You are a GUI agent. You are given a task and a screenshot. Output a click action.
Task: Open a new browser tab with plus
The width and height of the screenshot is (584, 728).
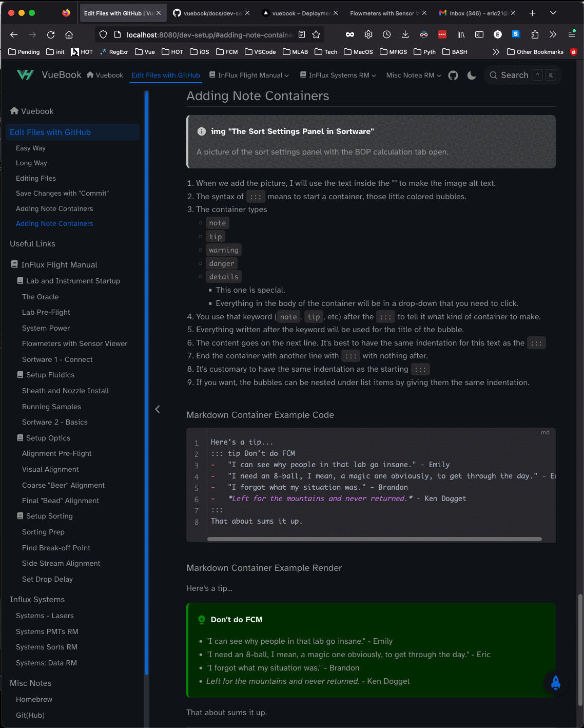coord(533,13)
